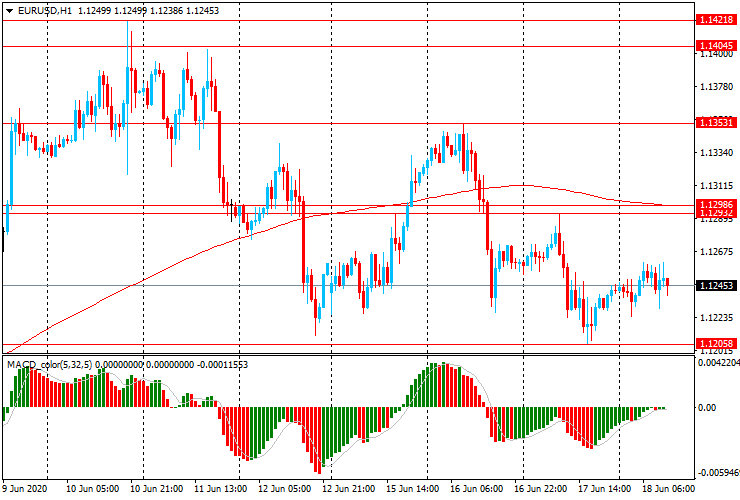
Task: Click the 1.13780 price axis value
Action: (716, 87)
